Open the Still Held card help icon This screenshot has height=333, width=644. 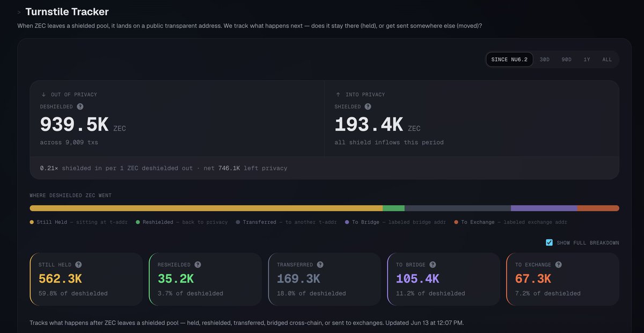pos(78,265)
